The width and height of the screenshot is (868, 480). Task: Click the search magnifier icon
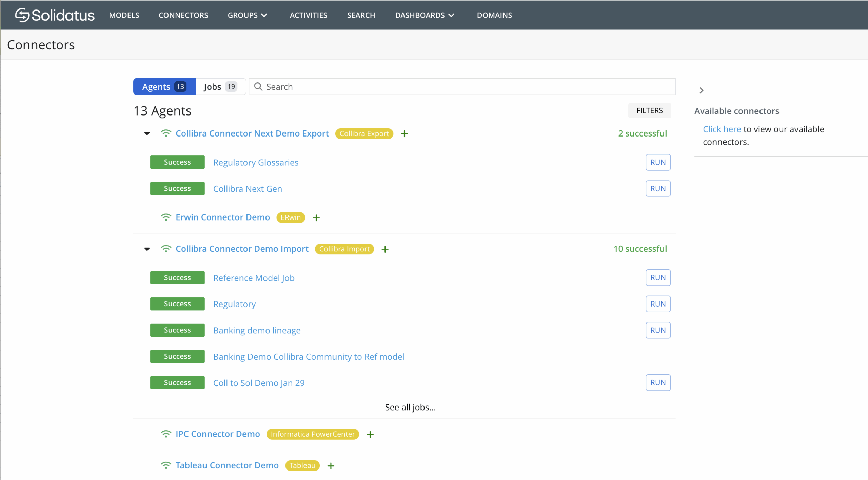point(258,87)
